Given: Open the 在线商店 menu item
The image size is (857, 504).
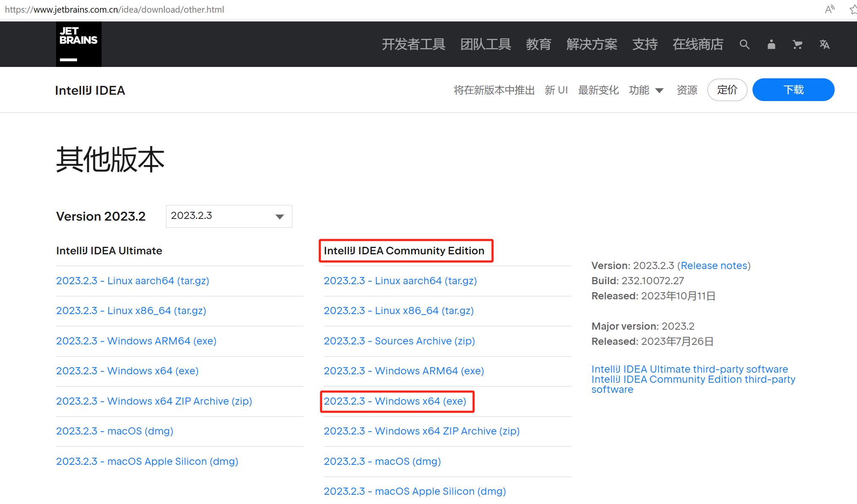Looking at the screenshot, I should (x=698, y=44).
